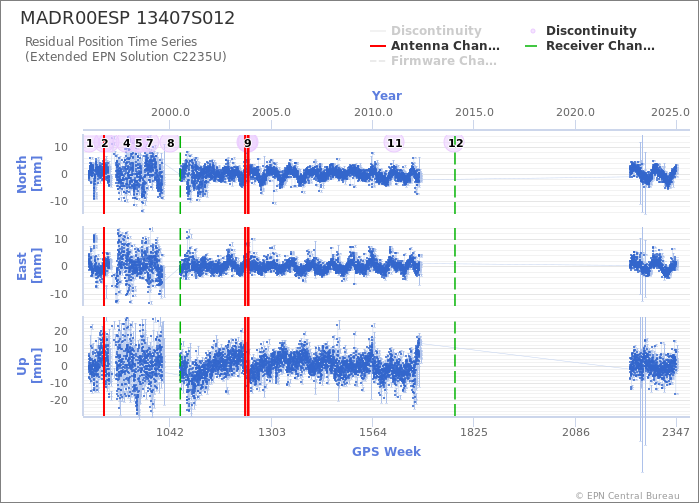700x504 pixels.
Task: Select discontinuity marker 11
Action: (395, 143)
